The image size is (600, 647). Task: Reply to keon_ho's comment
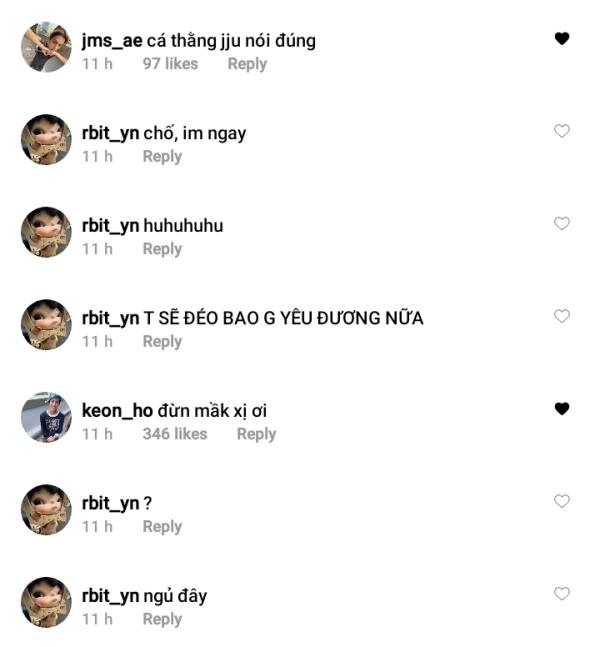point(256,434)
